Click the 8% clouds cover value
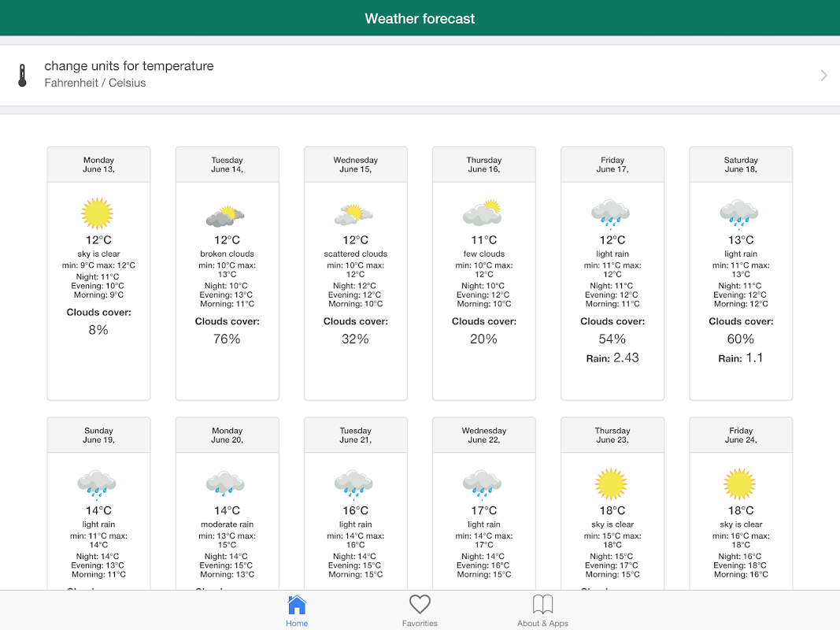 (98, 330)
